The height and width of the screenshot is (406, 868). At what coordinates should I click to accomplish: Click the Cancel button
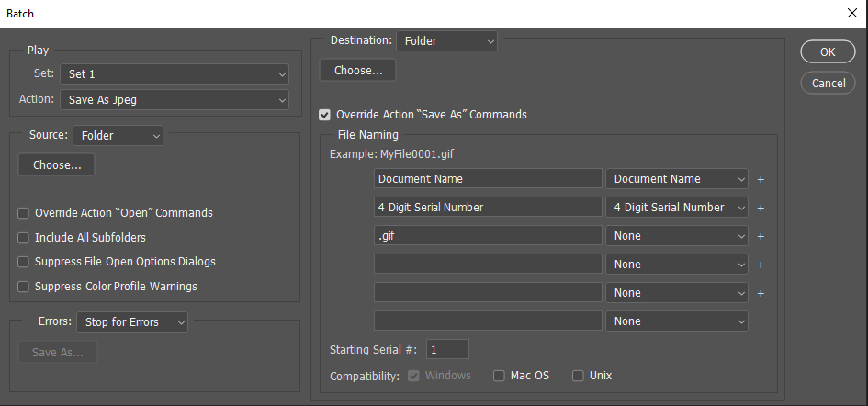click(x=829, y=83)
